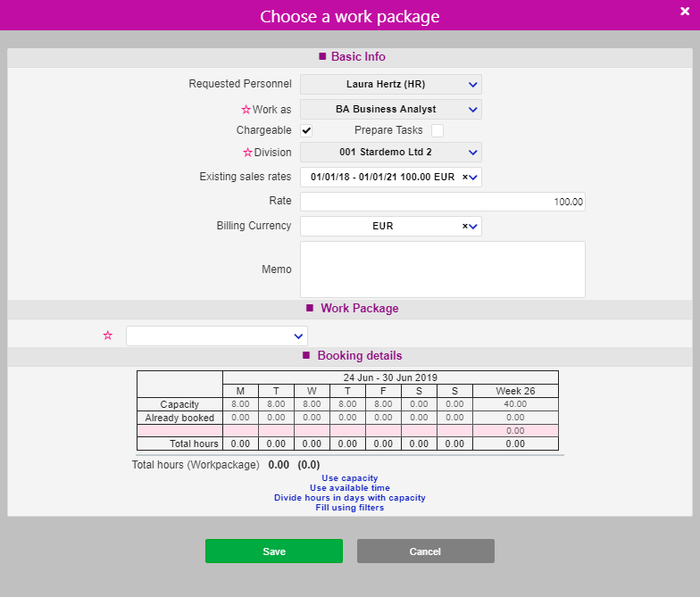Click the Work Package section header
This screenshot has height=597, width=700.
click(350, 309)
